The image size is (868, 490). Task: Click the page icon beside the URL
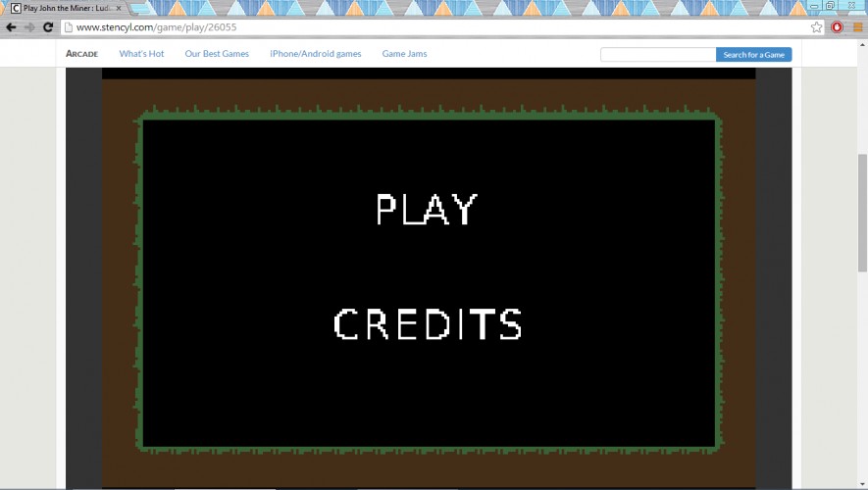(69, 27)
